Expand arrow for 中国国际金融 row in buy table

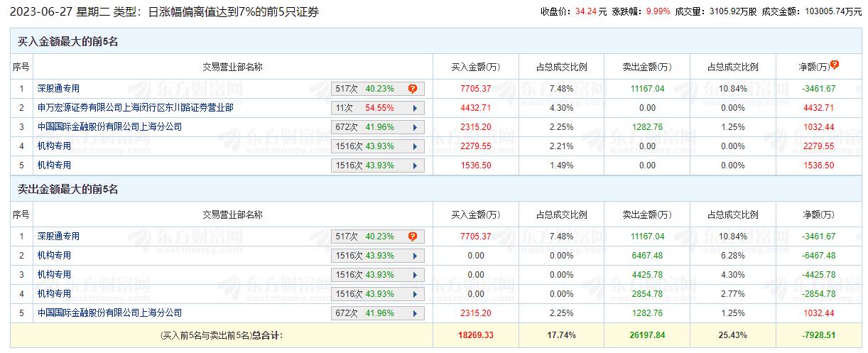click(413, 127)
